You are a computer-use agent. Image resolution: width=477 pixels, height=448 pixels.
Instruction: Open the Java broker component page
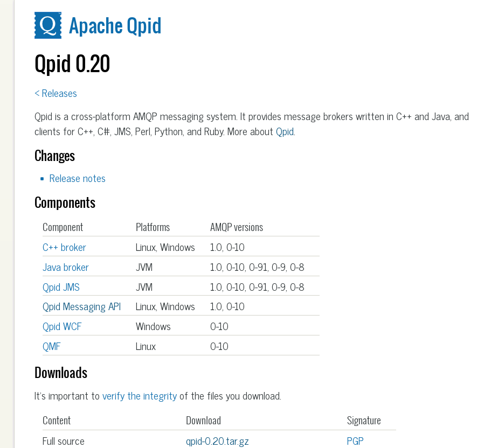click(65, 267)
